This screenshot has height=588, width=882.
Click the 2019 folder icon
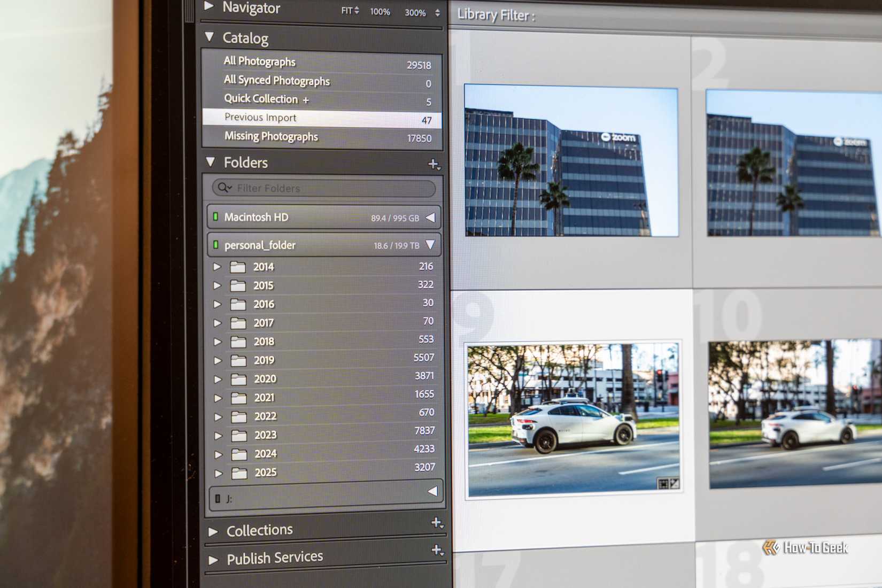(x=238, y=360)
